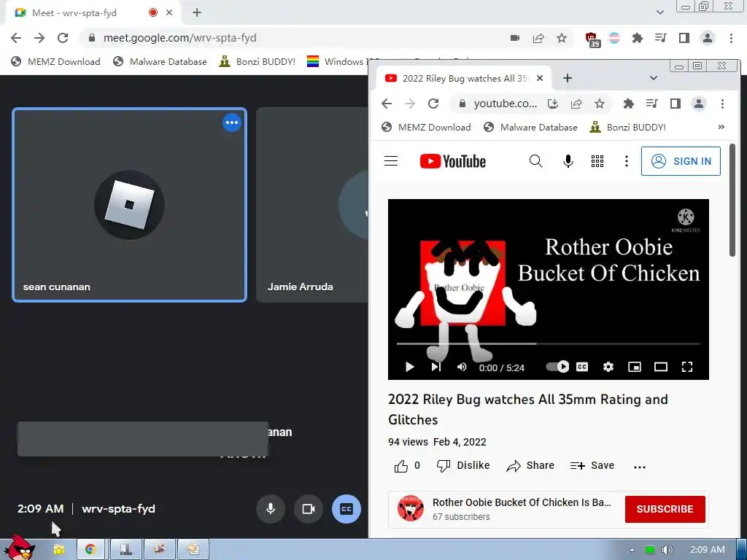Open Bonzi BUDDY! bookmark in Meet window
The image size is (747, 560).
coord(258,61)
